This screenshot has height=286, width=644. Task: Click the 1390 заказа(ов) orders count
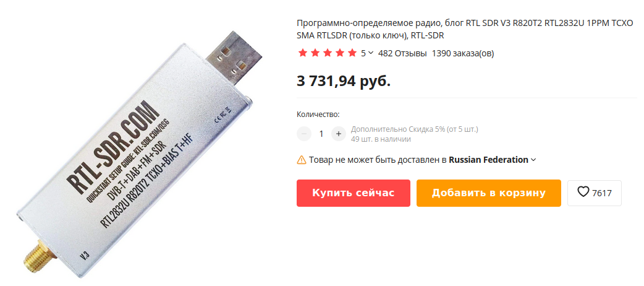pos(463,53)
